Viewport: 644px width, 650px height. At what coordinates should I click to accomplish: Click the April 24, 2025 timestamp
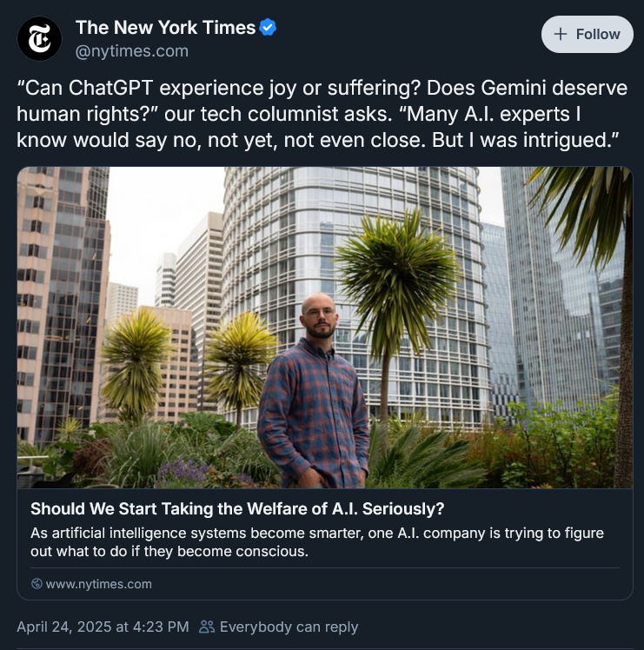click(103, 627)
